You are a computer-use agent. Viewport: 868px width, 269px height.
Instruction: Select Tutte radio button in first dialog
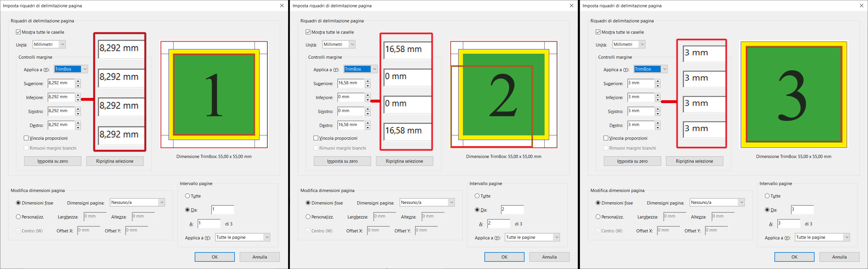(187, 196)
